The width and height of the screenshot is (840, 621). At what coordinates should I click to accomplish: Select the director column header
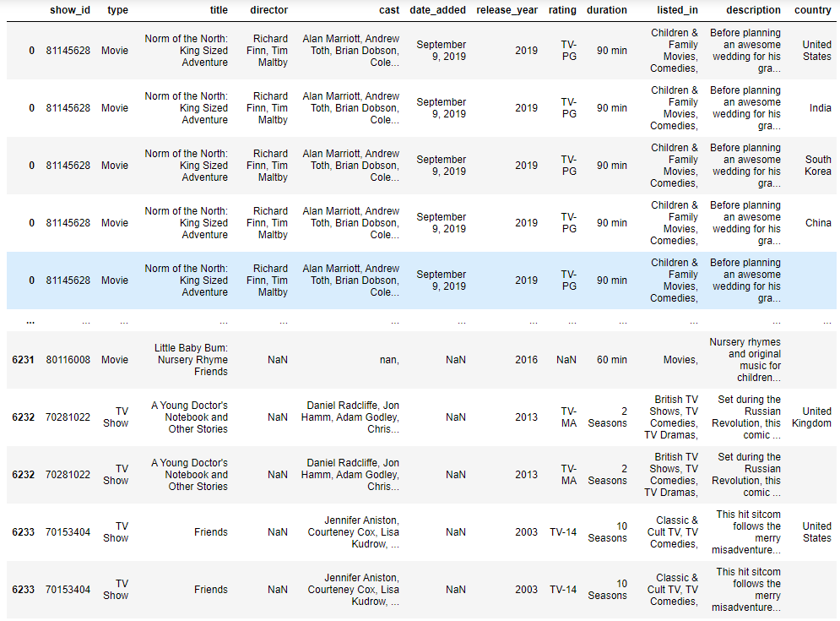[269, 10]
